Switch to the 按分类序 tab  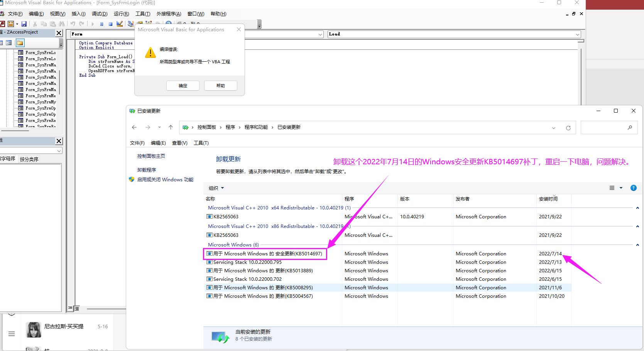point(29,159)
